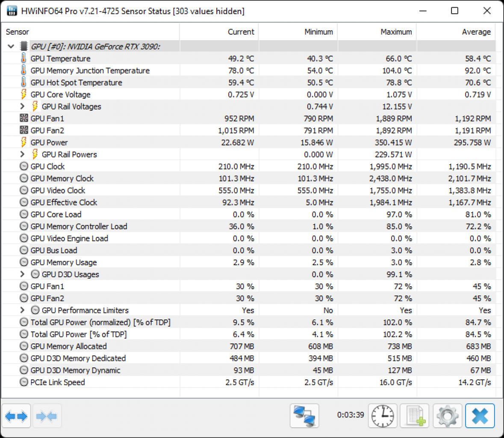Click the clock reset timer button
The image size is (504, 438).
(383, 416)
